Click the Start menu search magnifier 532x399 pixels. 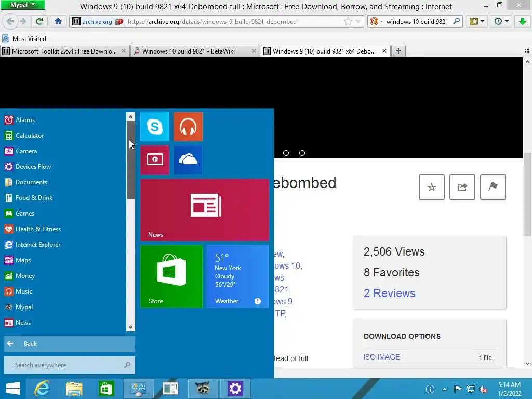(x=127, y=365)
